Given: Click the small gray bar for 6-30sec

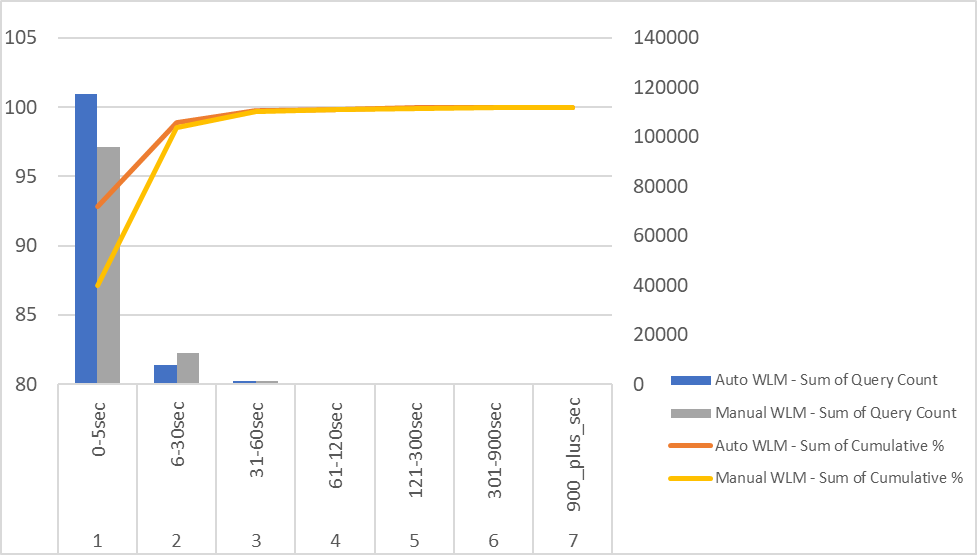Looking at the screenshot, I should [x=188, y=368].
